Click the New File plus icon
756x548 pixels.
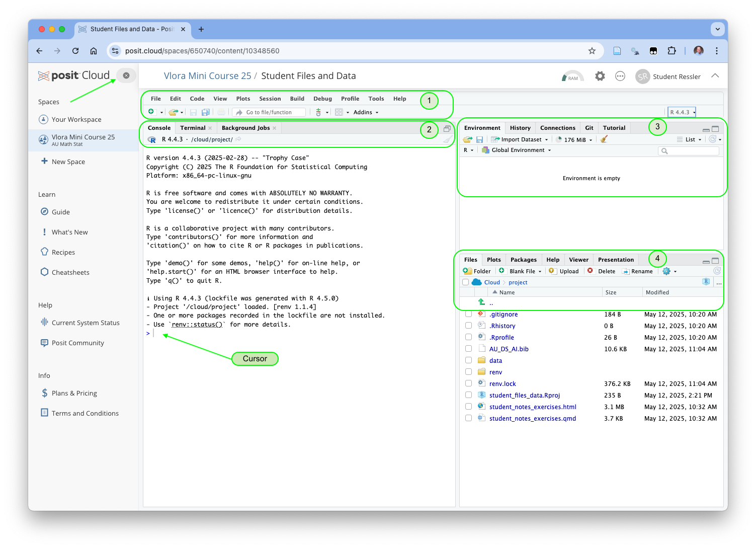click(151, 112)
